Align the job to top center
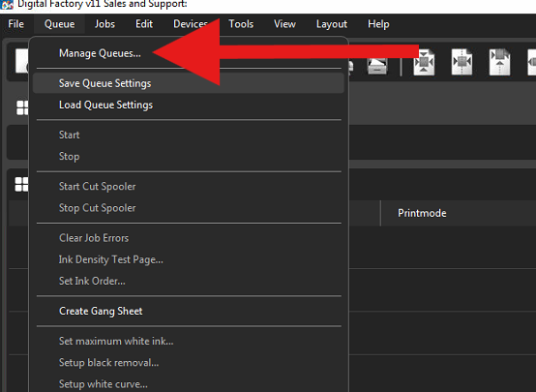 (x=499, y=62)
